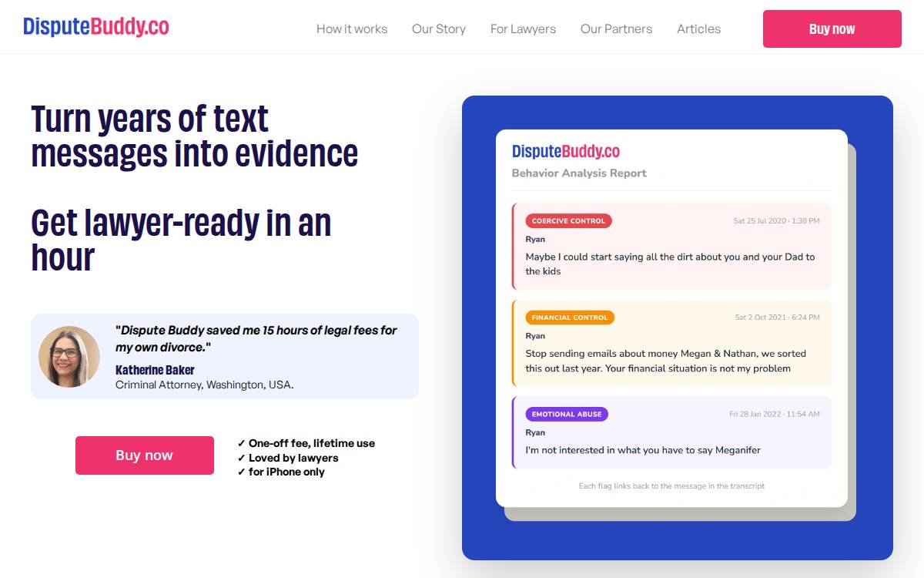Image resolution: width=924 pixels, height=578 pixels.
Task: Click the 'Sat 2 Oct 2021 · 6:24 PM' timestamp
Action: (x=777, y=318)
